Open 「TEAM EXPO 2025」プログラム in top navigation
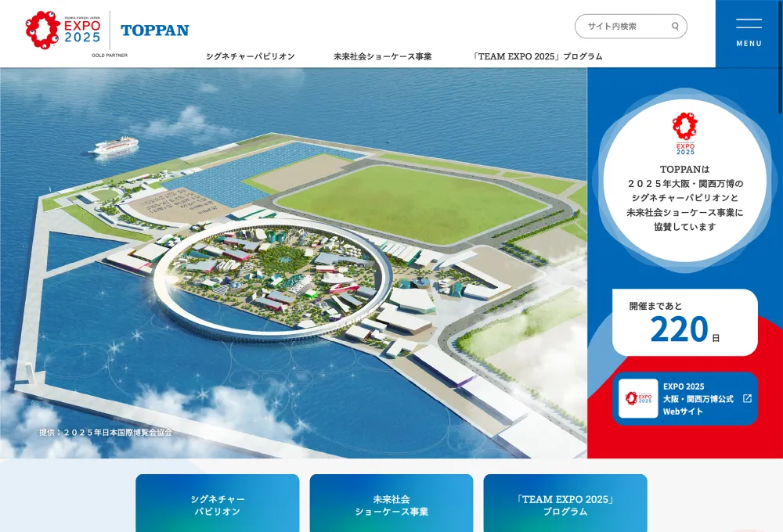The height and width of the screenshot is (532, 783). 536,56
